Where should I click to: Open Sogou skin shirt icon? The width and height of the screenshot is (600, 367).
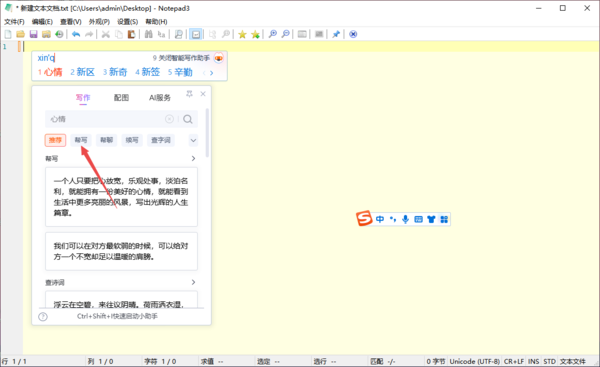click(431, 219)
